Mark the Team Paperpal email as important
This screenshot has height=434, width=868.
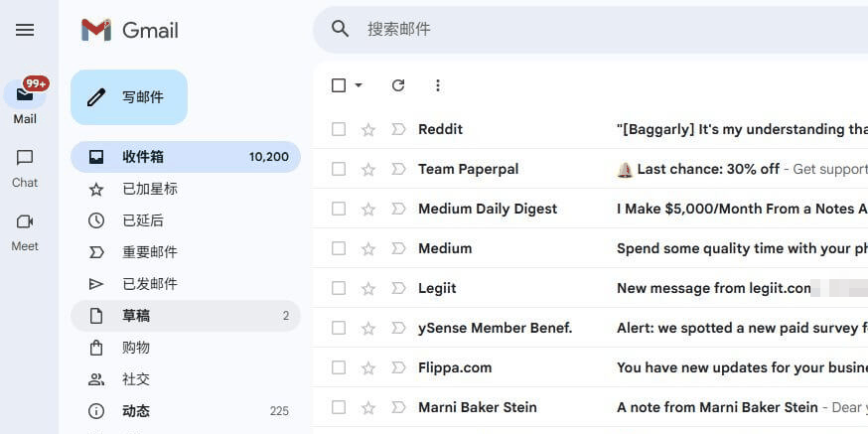(x=398, y=169)
